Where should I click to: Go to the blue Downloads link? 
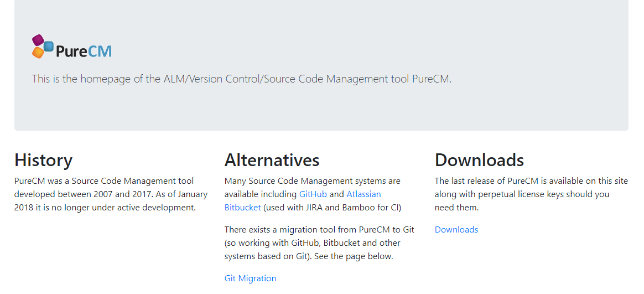456,230
